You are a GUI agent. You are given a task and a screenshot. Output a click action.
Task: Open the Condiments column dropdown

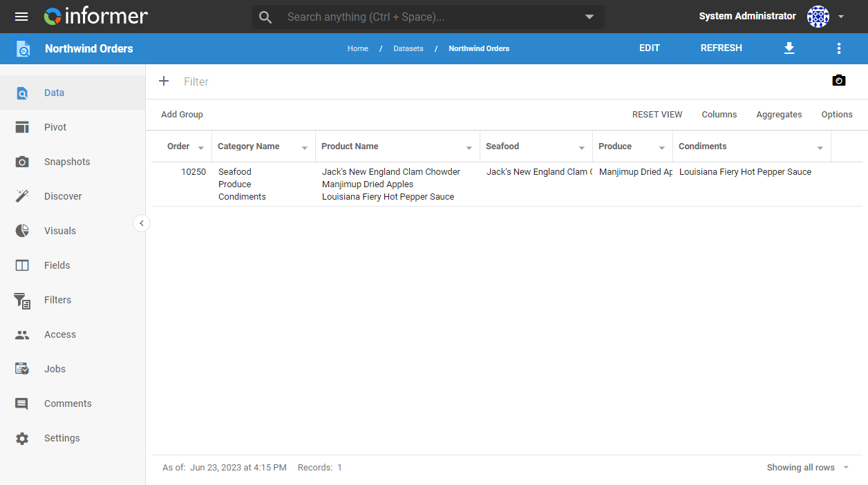pos(820,148)
